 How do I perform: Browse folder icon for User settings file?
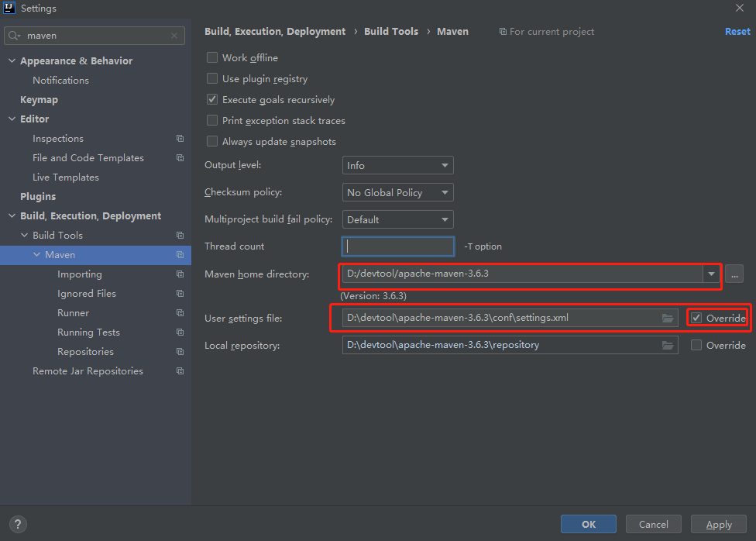point(667,318)
